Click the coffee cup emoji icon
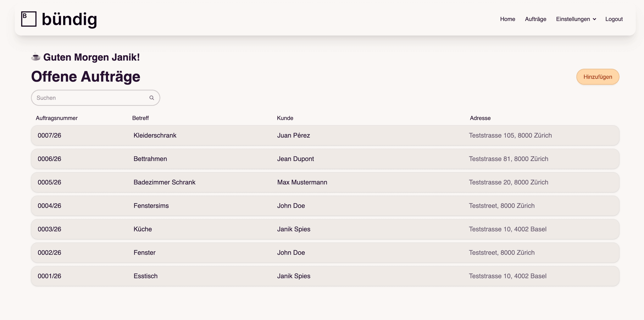 (x=36, y=57)
